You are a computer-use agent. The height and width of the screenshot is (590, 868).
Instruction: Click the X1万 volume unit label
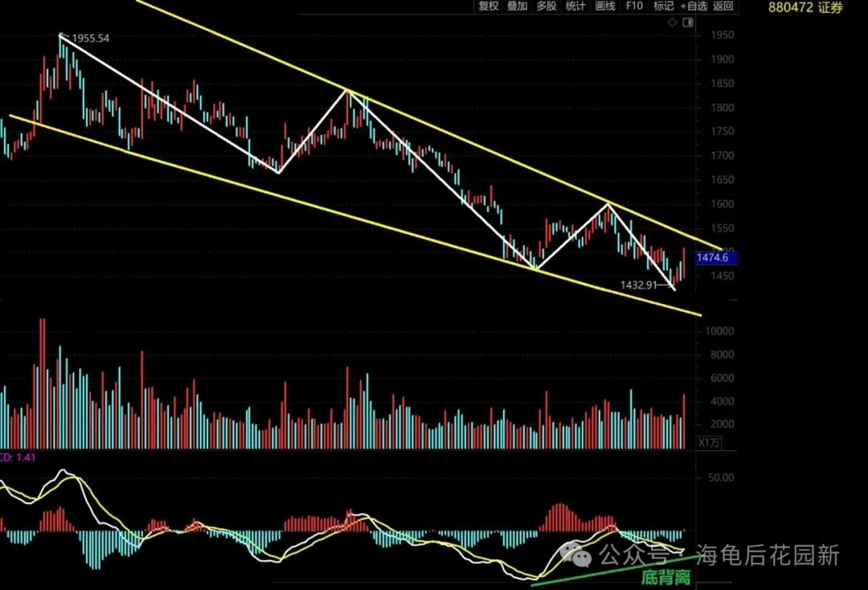pyautogui.click(x=709, y=443)
